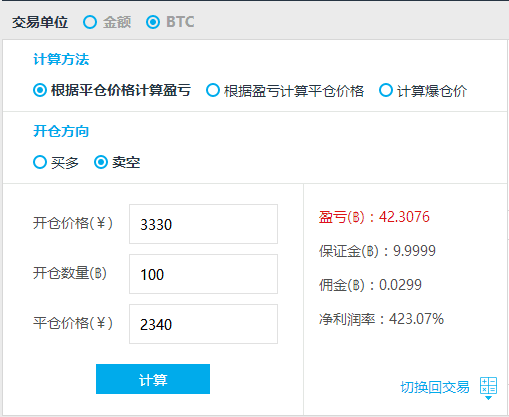509x417 pixels.
Task: Click the calculator icon beside 切换回交易
Action: 488,385
